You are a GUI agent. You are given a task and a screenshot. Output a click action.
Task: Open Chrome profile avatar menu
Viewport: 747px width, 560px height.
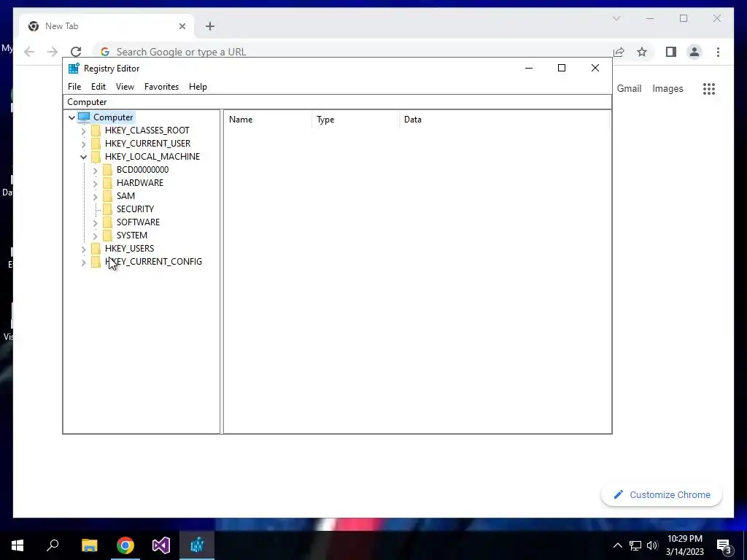click(x=694, y=52)
